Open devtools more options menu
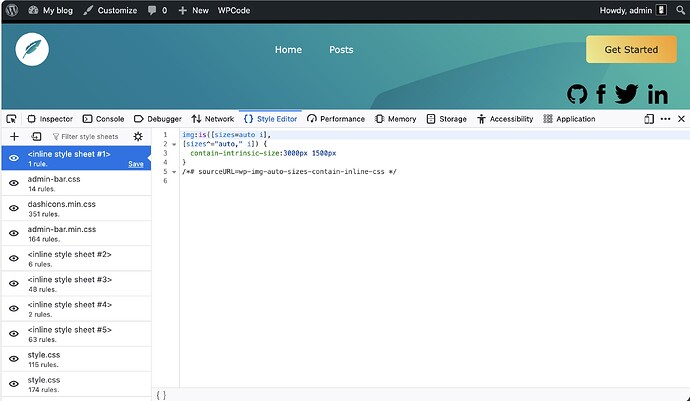 665,119
